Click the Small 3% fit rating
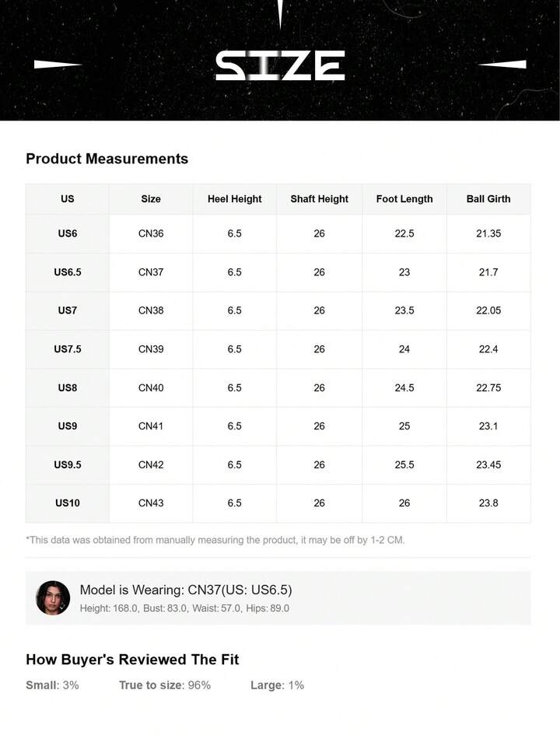Viewport: 560px width, 746px height. tap(52, 685)
